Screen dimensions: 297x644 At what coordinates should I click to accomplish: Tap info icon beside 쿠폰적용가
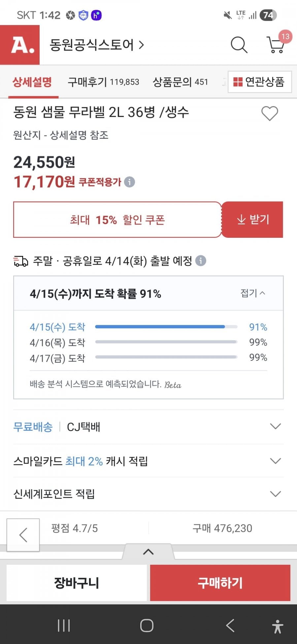[130, 182]
